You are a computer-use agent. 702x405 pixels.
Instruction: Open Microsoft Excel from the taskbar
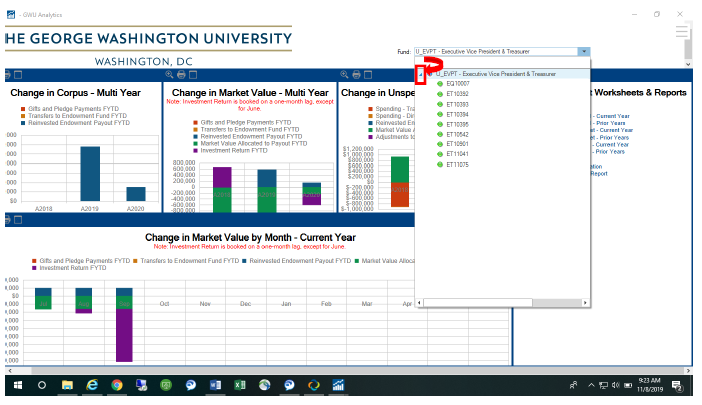pos(240,385)
